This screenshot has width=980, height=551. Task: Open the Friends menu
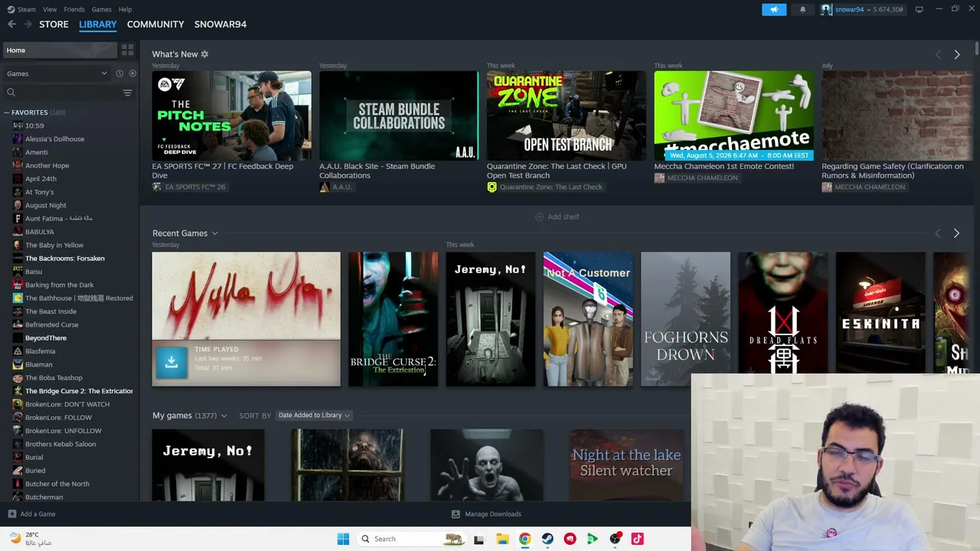[74, 9]
